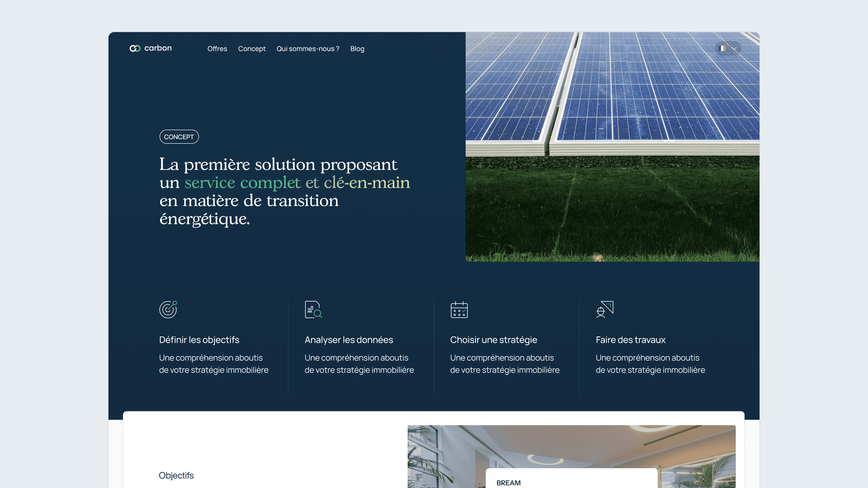Click the Objectifs section title
Viewport: 868px width, 488px height.
coord(176,475)
